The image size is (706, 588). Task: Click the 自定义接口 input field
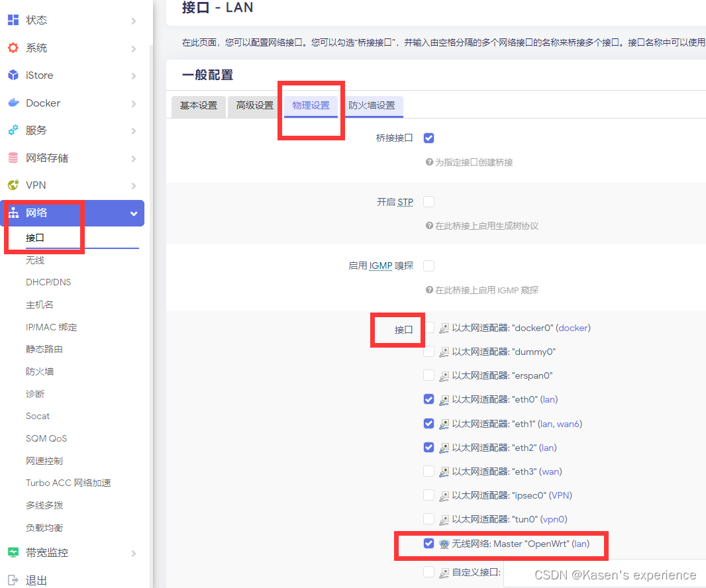(x=604, y=573)
